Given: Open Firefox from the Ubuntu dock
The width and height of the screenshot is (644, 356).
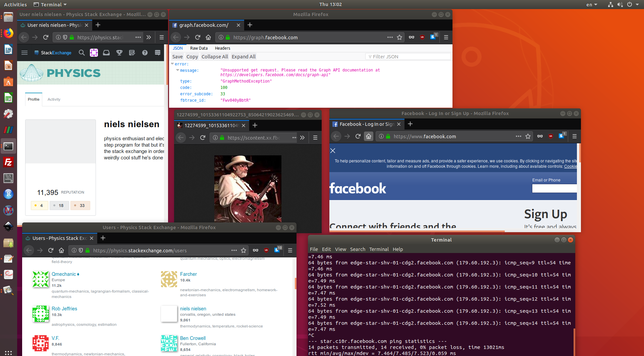Looking at the screenshot, I should pos(8,33).
